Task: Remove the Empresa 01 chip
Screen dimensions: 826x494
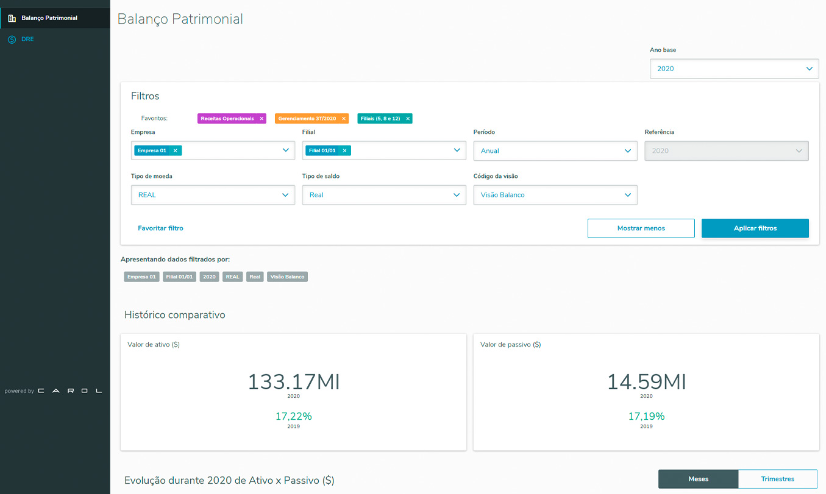Action: 175,150
